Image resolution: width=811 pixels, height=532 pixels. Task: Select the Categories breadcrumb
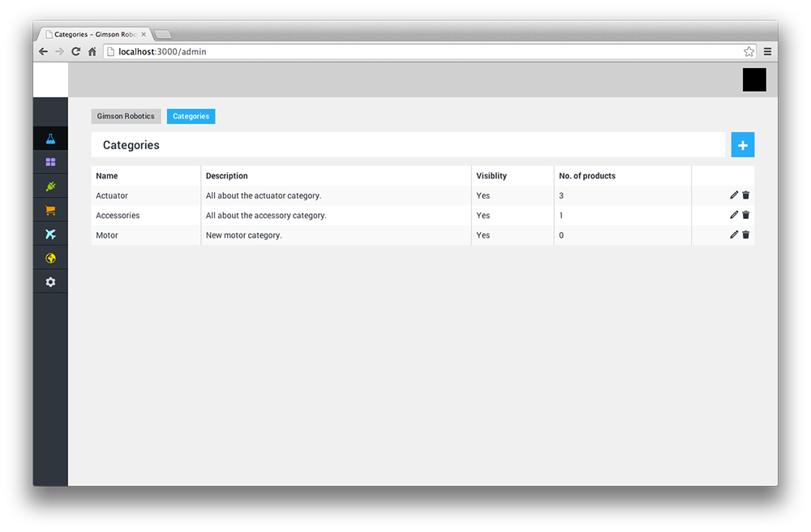[191, 116]
